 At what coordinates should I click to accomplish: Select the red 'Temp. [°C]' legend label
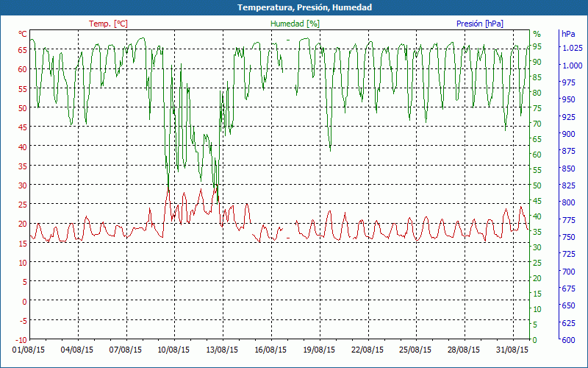pyautogui.click(x=108, y=24)
